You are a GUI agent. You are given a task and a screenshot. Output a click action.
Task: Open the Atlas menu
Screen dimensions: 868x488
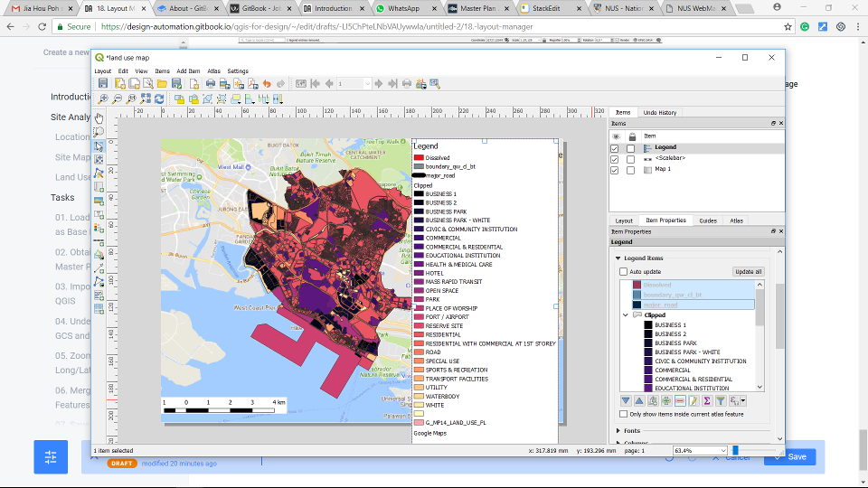tap(213, 70)
